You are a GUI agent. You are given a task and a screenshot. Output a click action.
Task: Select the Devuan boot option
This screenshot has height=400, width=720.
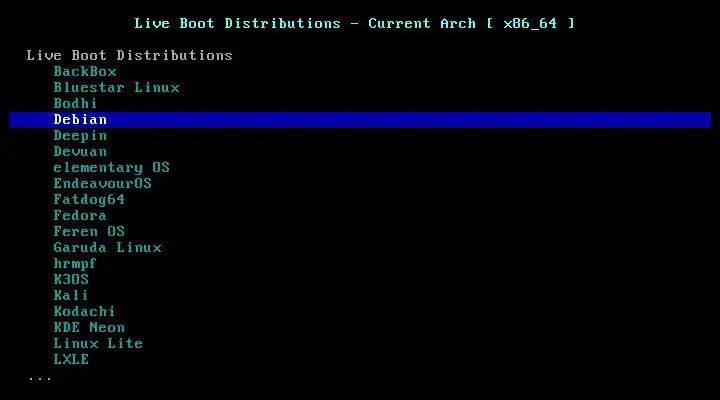pyautogui.click(x=80, y=152)
